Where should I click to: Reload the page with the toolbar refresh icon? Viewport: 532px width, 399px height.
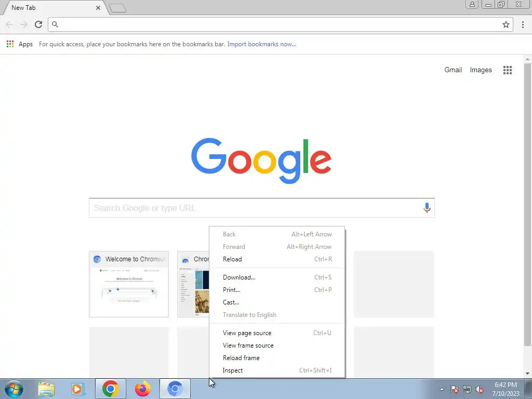tap(38, 24)
